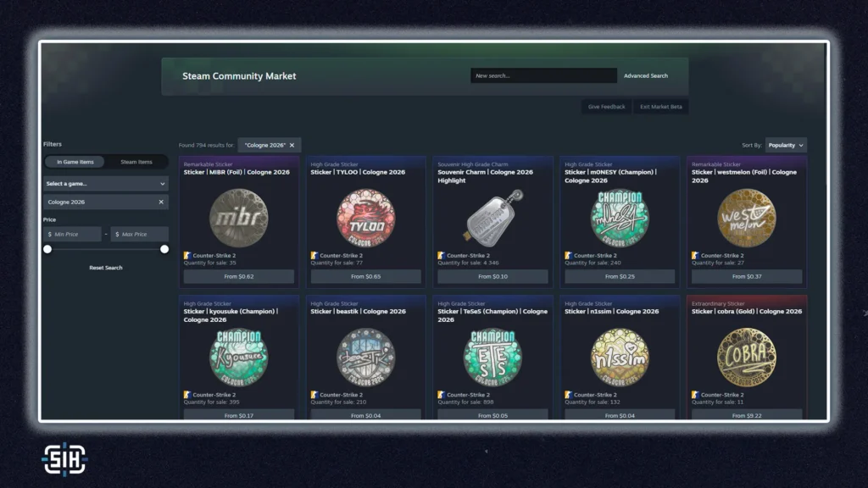The height and width of the screenshot is (488, 868).
Task: Open Sticker | kyousuke (Champion) title
Action: point(231,315)
